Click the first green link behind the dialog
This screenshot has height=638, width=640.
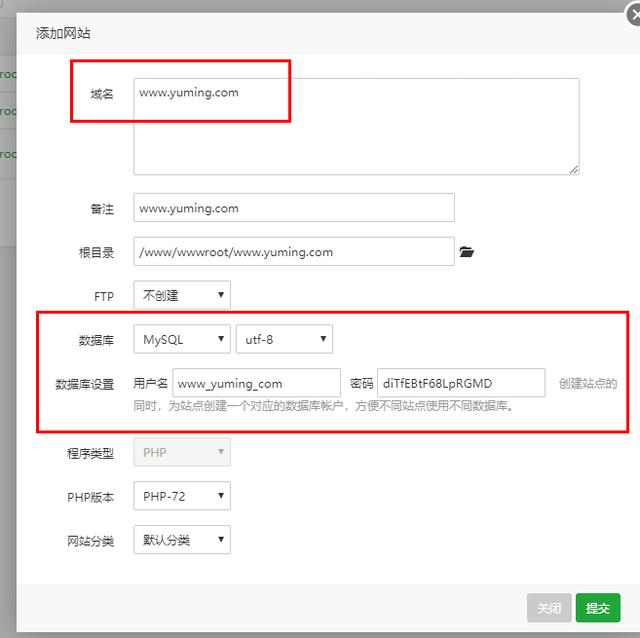(8, 73)
